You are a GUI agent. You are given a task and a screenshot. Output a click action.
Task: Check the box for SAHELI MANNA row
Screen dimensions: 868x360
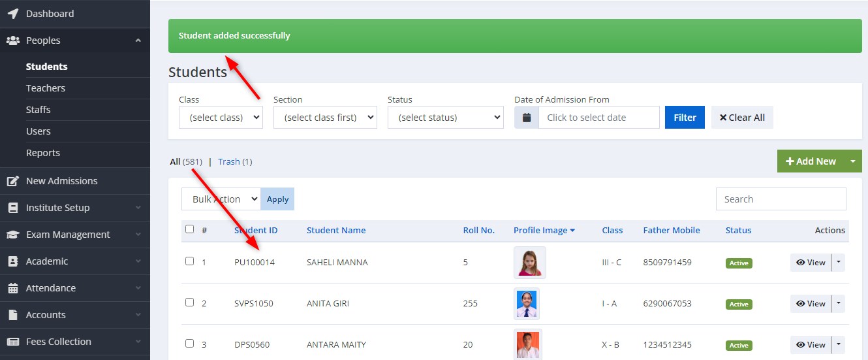pyautogui.click(x=189, y=261)
